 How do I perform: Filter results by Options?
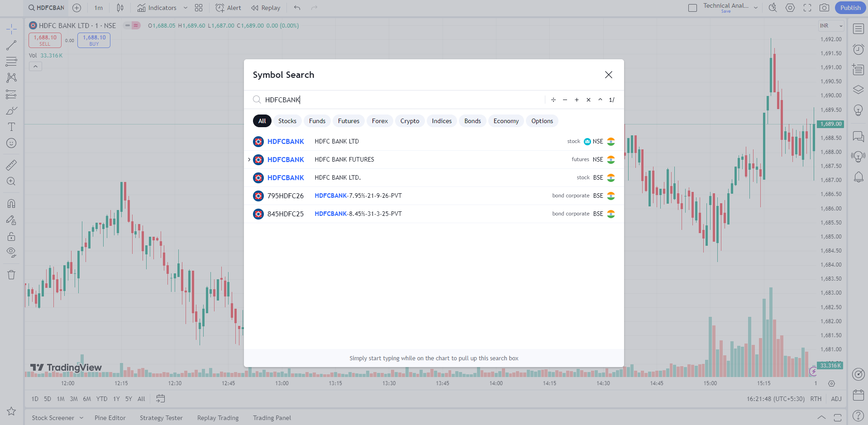542,121
